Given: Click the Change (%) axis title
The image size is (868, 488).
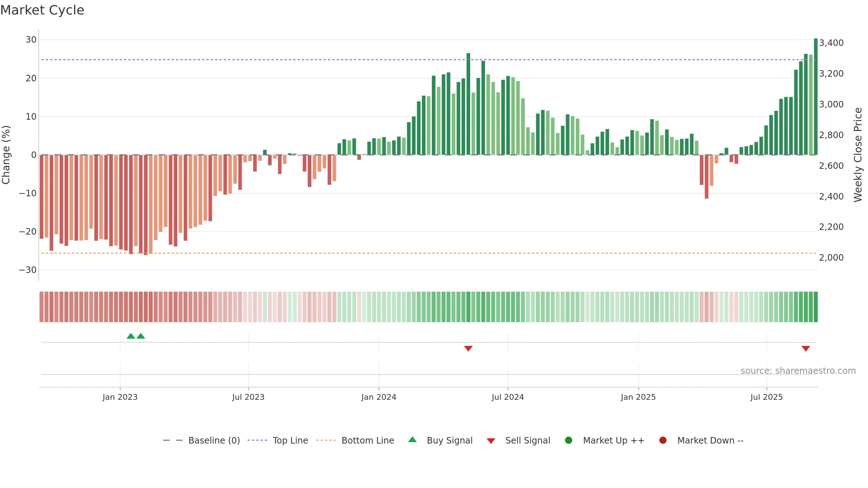Looking at the screenshot, I should point(6,155).
